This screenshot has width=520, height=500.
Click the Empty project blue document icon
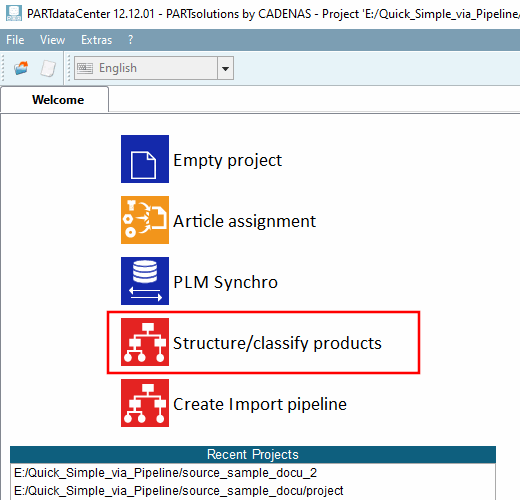tap(145, 159)
